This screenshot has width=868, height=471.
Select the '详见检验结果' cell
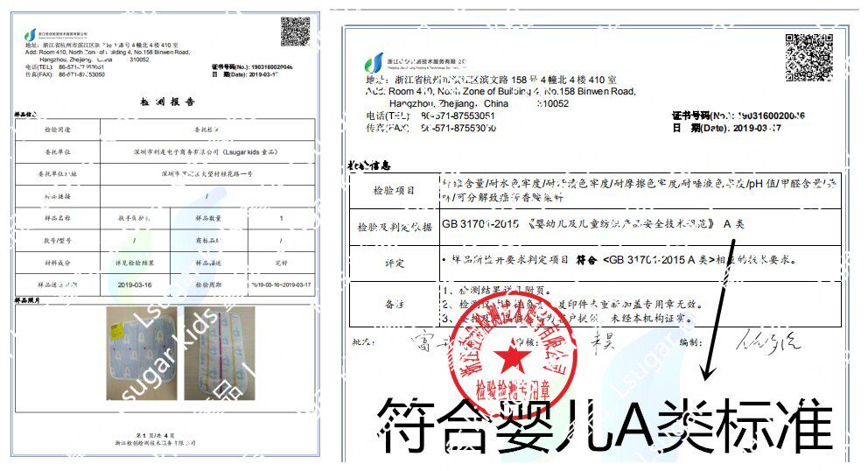click(135, 263)
